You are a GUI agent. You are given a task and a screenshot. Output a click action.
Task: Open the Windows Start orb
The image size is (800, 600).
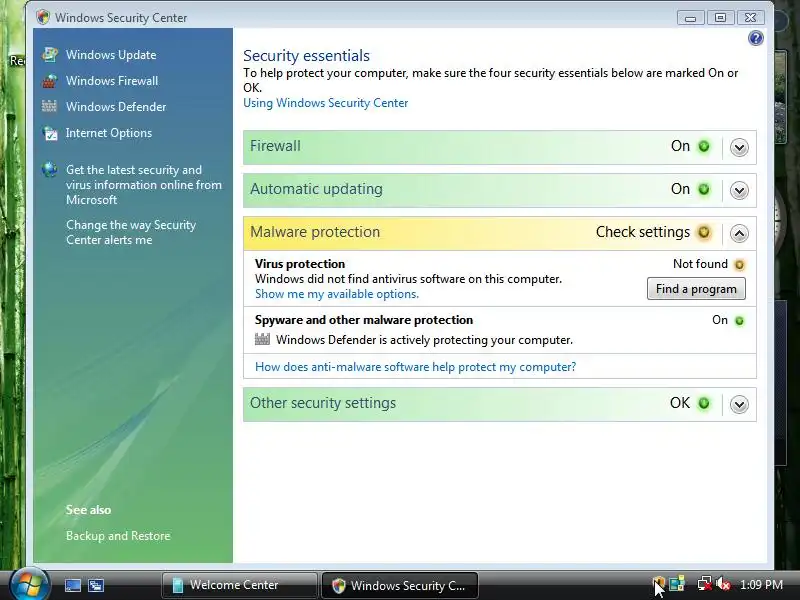coord(29,584)
